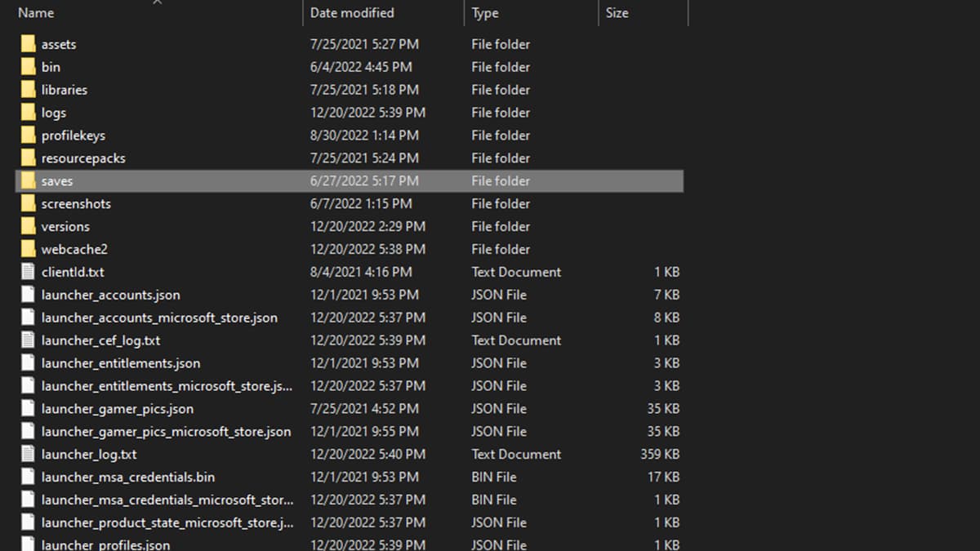
Task: Click the assets folder icon
Action: [x=29, y=44]
